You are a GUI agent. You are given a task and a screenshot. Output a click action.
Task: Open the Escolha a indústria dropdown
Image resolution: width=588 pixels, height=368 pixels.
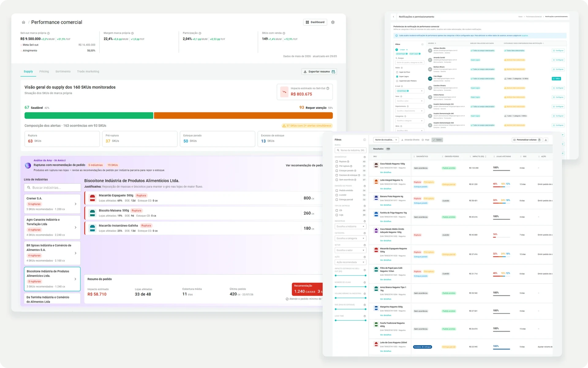point(350,227)
